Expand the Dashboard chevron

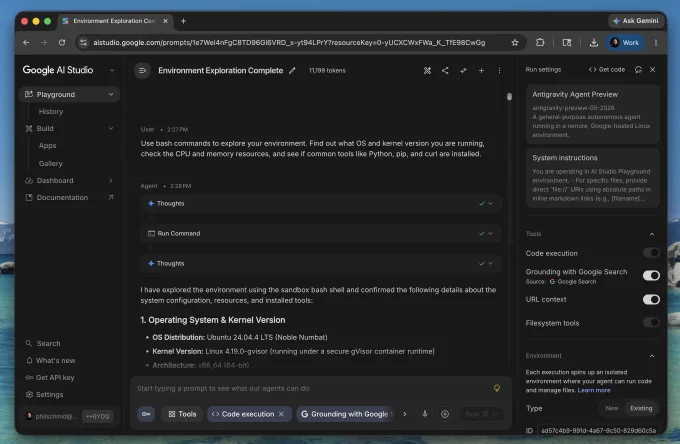coord(111,180)
